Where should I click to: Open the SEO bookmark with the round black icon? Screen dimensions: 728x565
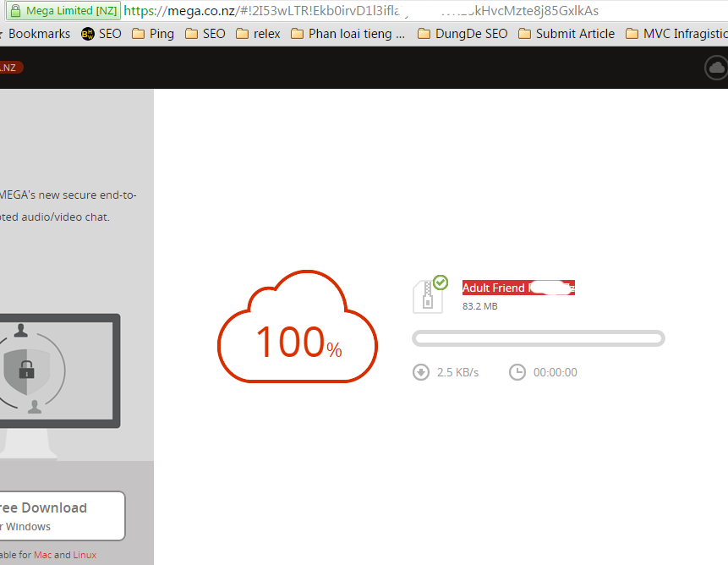pos(101,34)
